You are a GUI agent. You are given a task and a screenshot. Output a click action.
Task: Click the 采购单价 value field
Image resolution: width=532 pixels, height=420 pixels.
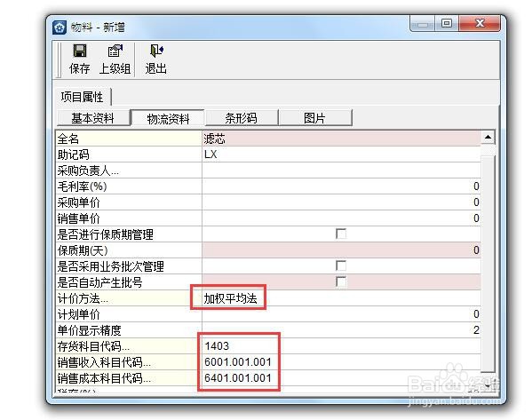coord(341,202)
